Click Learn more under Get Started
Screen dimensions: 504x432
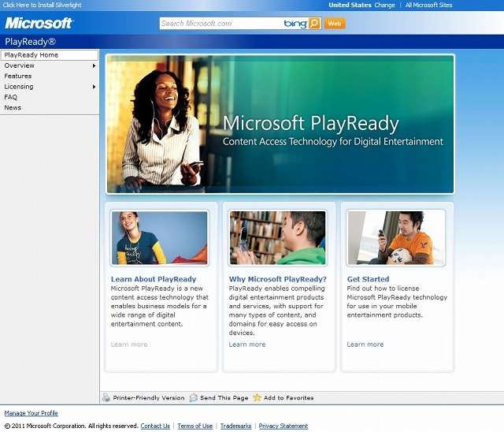pyautogui.click(x=365, y=344)
